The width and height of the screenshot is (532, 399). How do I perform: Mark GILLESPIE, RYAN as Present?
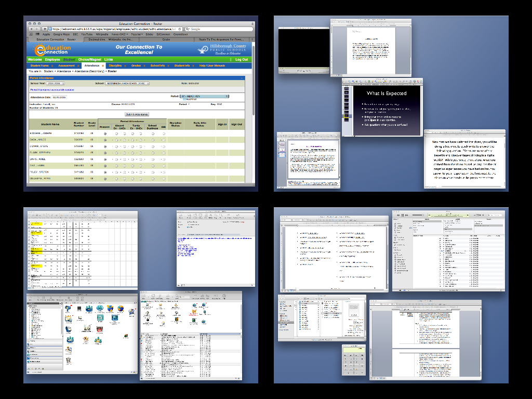click(x=105, y=179)
